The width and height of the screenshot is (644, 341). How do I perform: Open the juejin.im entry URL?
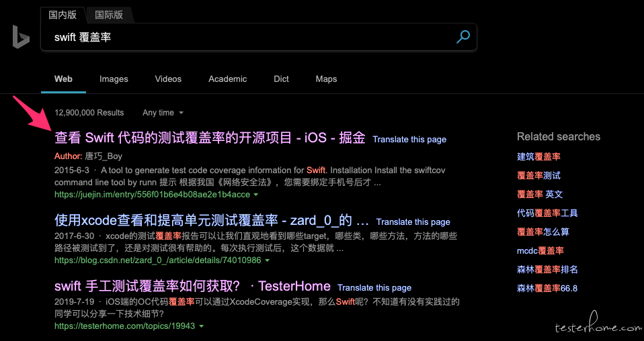pos(152,194)
